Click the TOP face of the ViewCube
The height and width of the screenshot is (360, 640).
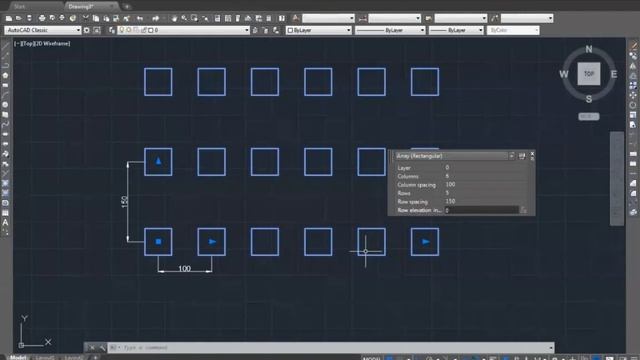click(589, 74)
